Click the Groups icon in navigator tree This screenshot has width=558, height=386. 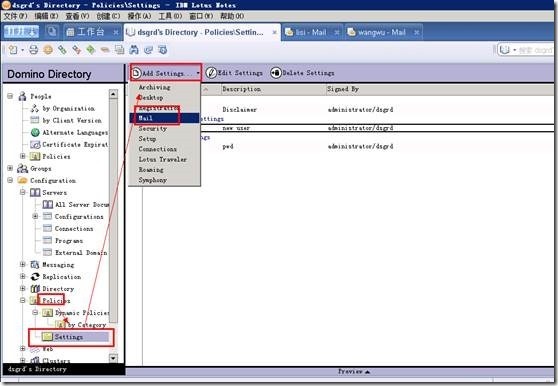pos(22,168)
